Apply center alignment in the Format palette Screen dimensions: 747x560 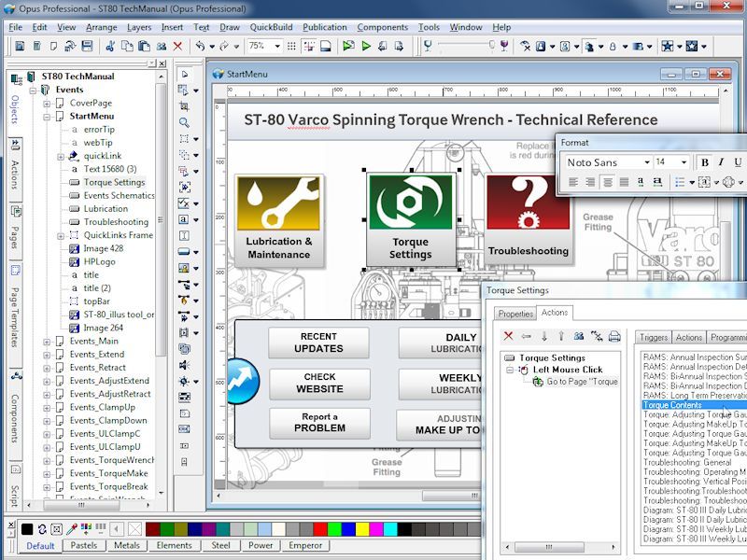tap(607, 181)
